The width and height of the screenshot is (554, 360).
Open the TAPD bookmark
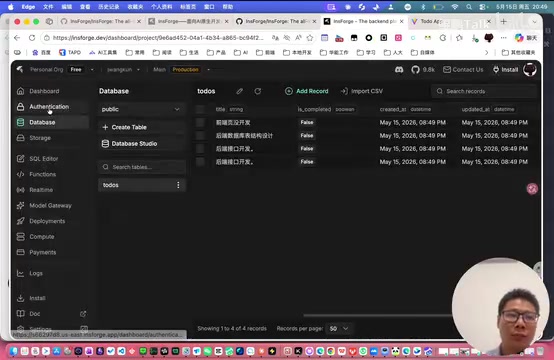coord(70,53)
